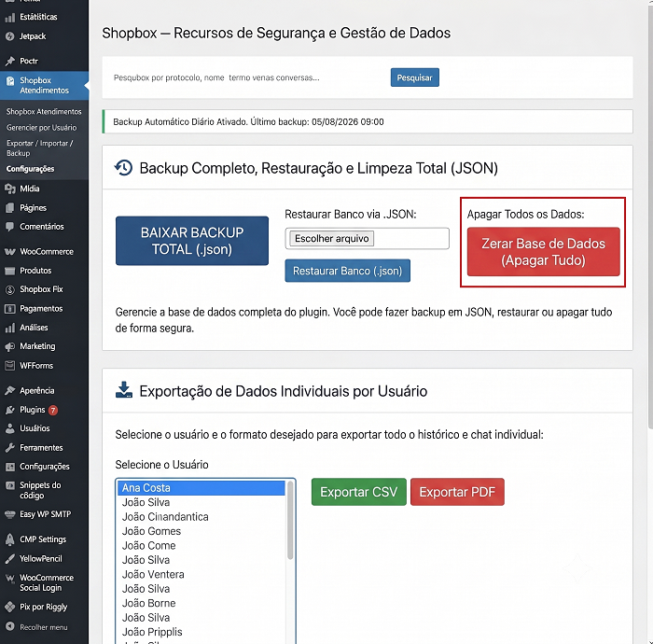This screenshot has width=653, height=644.
Task: Click the protocol search input field
Action: coord(248,77)
